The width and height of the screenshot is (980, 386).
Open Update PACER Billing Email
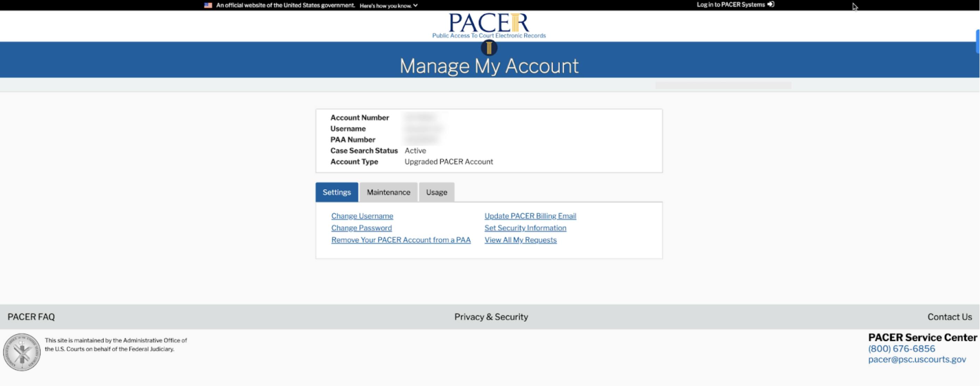pos(530,216)
